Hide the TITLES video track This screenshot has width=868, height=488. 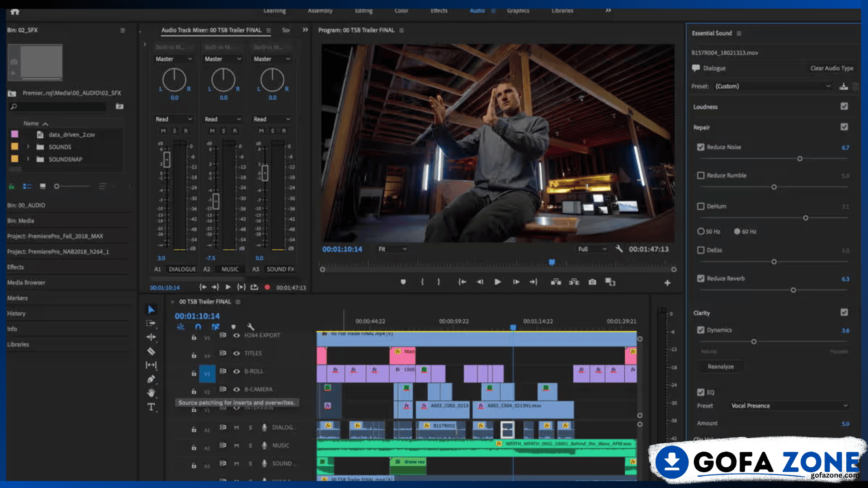(x=236, y=353)
